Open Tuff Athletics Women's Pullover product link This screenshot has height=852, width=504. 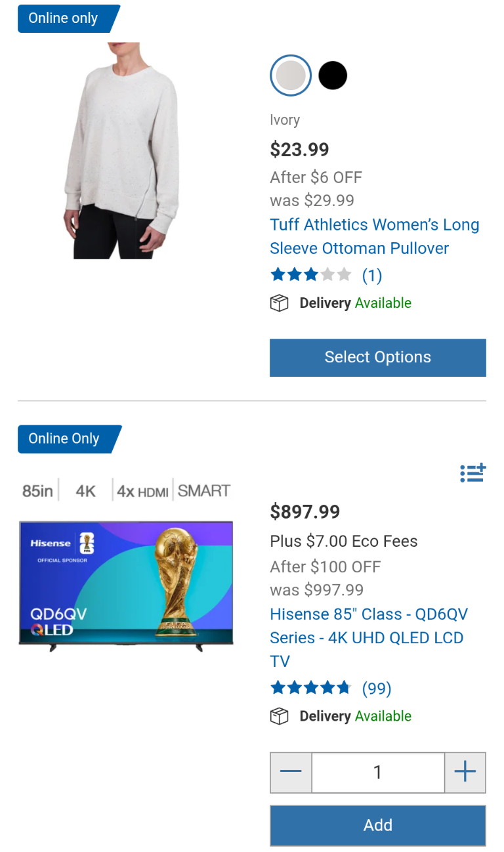coord(375,236)
